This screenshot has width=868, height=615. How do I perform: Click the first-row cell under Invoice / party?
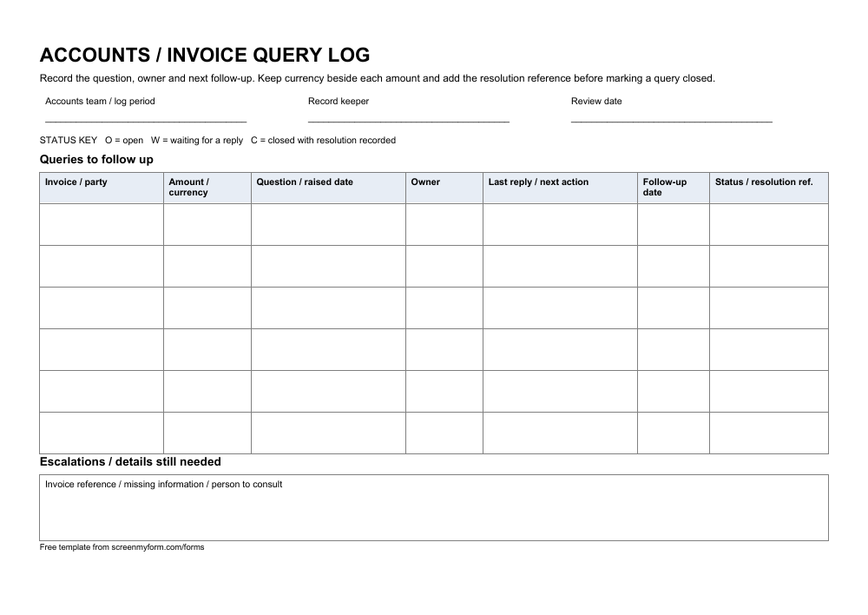pos(102,224)
